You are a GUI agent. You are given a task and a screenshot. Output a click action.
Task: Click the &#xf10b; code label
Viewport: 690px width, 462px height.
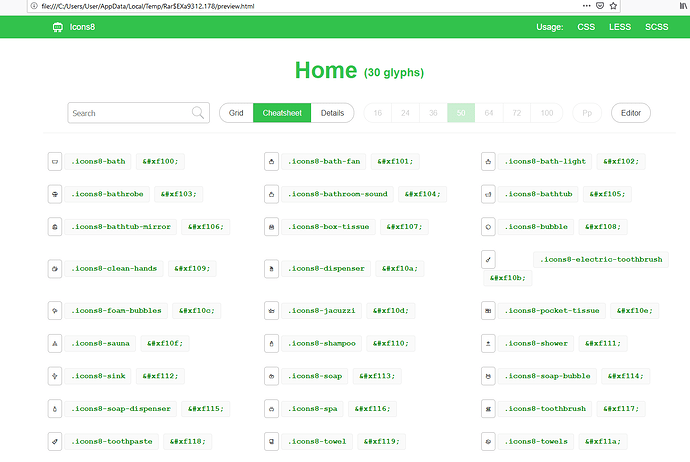point(507,278)
